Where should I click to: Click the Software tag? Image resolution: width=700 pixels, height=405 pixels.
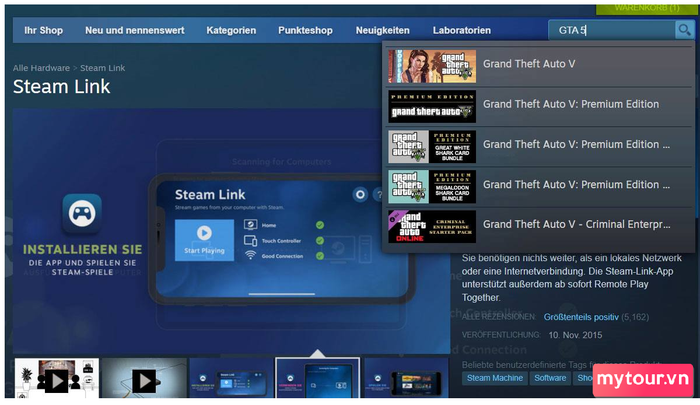click(550, 378)
